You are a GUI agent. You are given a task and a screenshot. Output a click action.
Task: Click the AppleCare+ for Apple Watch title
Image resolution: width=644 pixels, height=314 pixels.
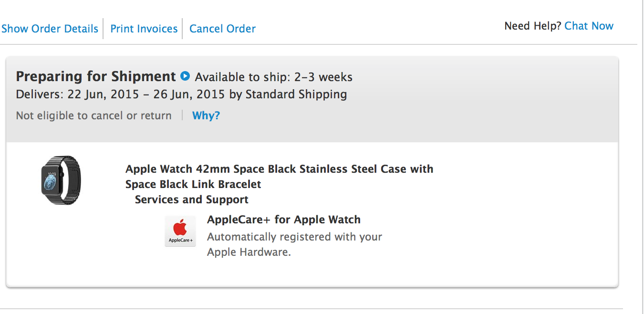tap(284, 220)
